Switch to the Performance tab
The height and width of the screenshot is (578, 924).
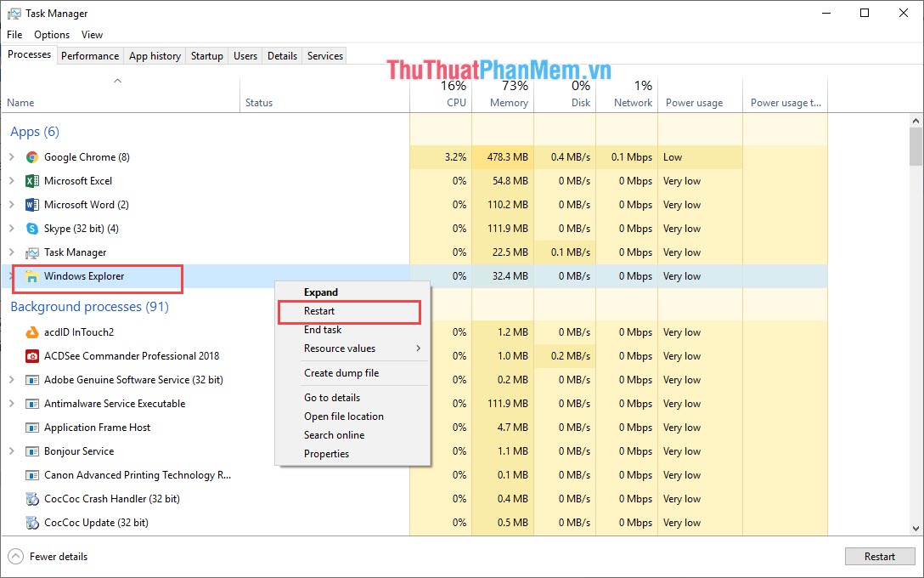pyautogui.click(x=90, y=55)
